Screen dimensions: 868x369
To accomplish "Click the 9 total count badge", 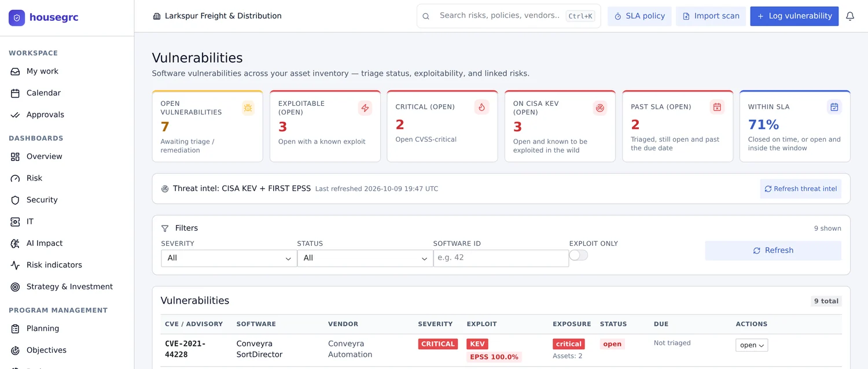I will click(x=826, y=301).
